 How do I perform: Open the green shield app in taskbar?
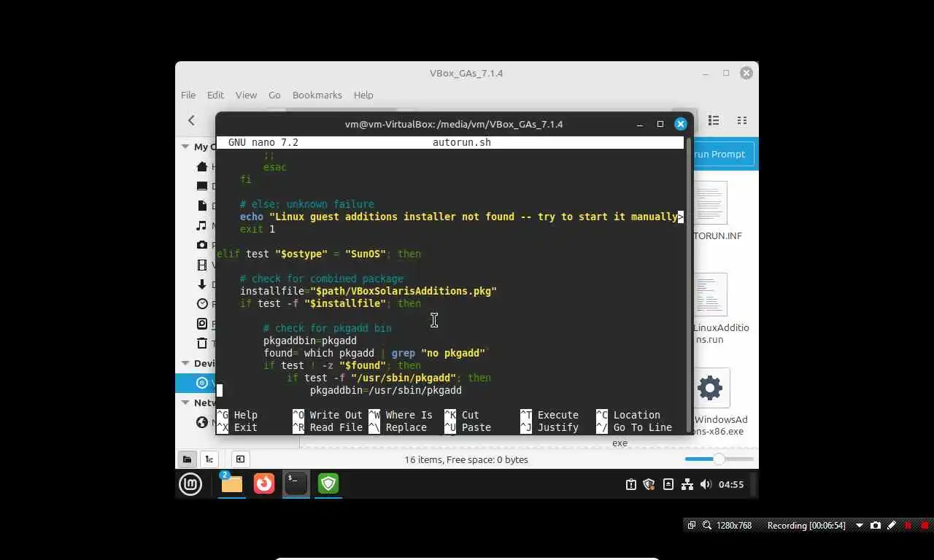point(328,483)
